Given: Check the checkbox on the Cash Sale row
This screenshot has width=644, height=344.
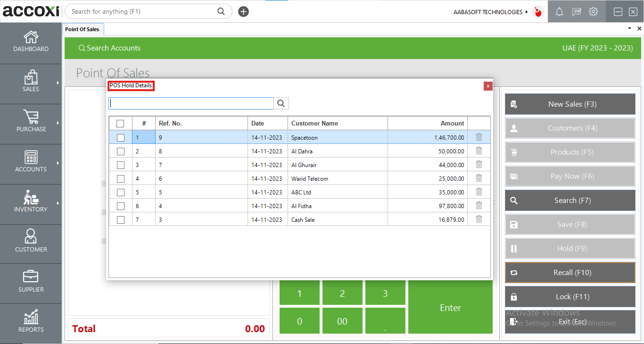Looking at the screenshot, I should (120, 219).
